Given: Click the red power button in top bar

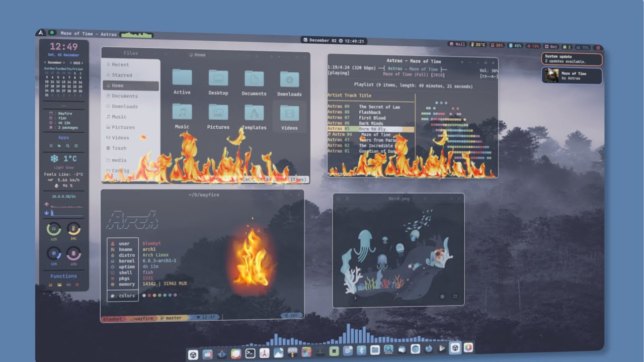Looking at the screenshot, I should [598, 48].
